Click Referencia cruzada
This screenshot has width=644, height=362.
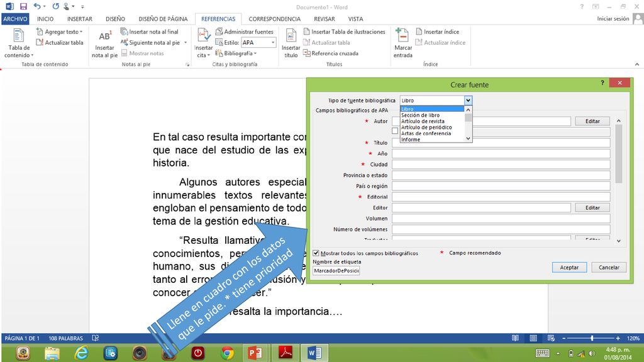tap(331, 53)
